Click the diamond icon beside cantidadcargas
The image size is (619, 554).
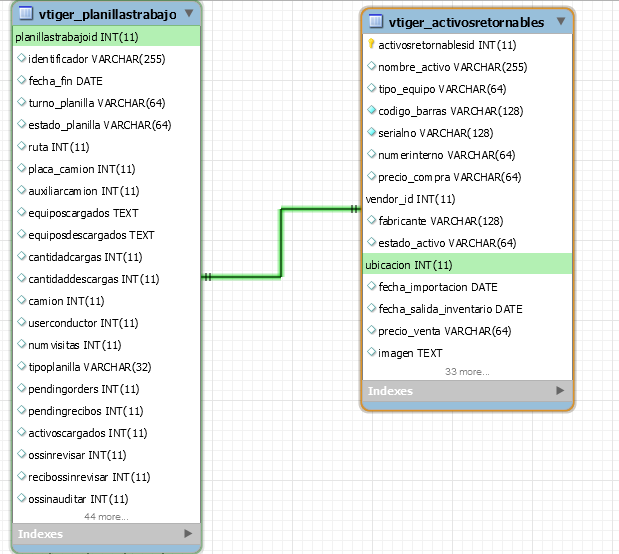(22, 256)
